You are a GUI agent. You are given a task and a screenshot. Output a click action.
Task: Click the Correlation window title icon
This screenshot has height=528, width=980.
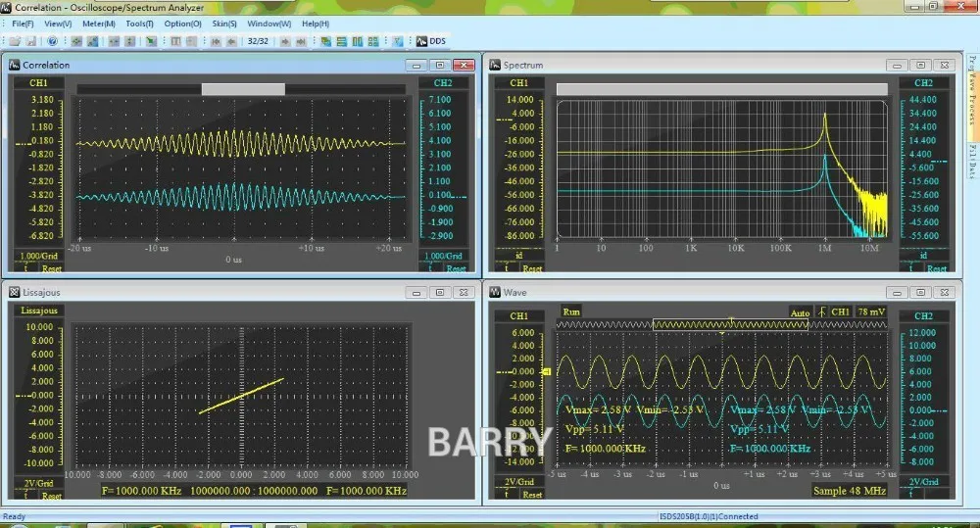(15, 65)
